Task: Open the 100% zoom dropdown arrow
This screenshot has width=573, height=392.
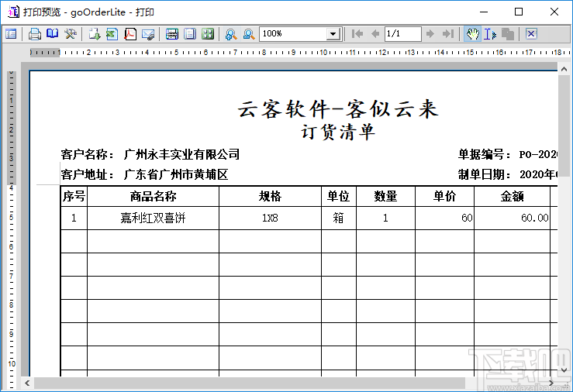Action: point(333,34)
